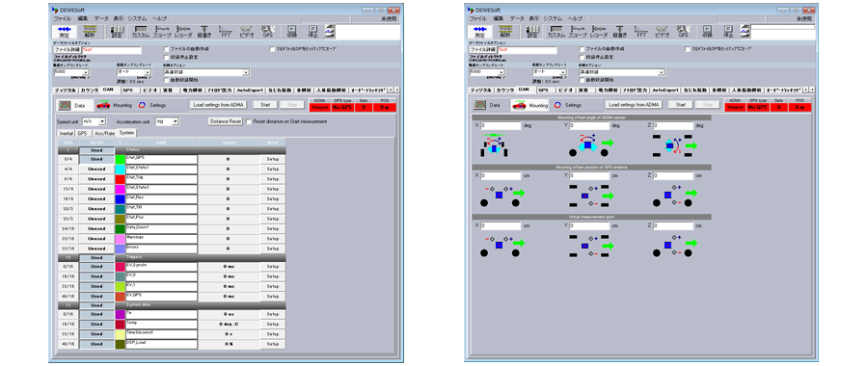Toggle Stat_Status1 channel from Unused to Used
The width and height of the screenshot is (868, 366).
point(96,168)
